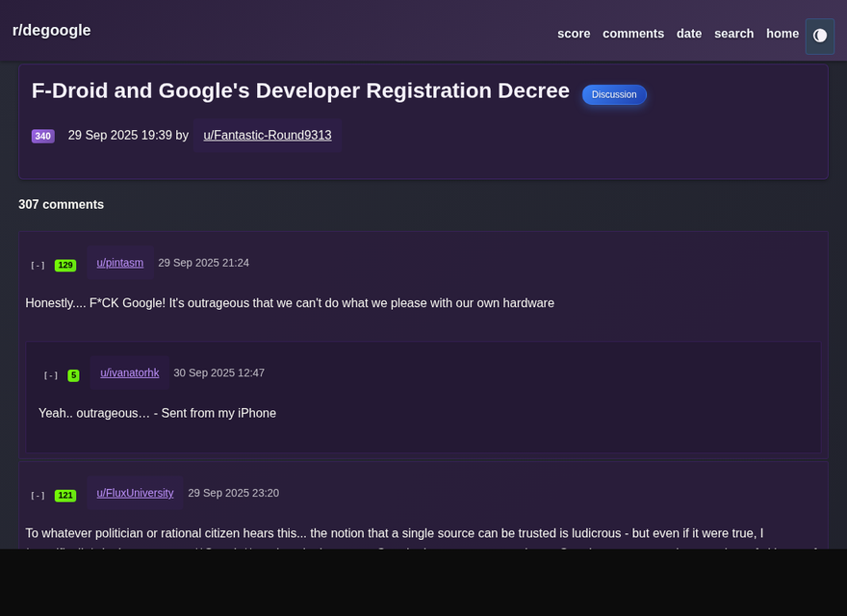Collapse the u/ivanatorhk reply
Viewport: 847px width, 616px height.
[51, 375]
